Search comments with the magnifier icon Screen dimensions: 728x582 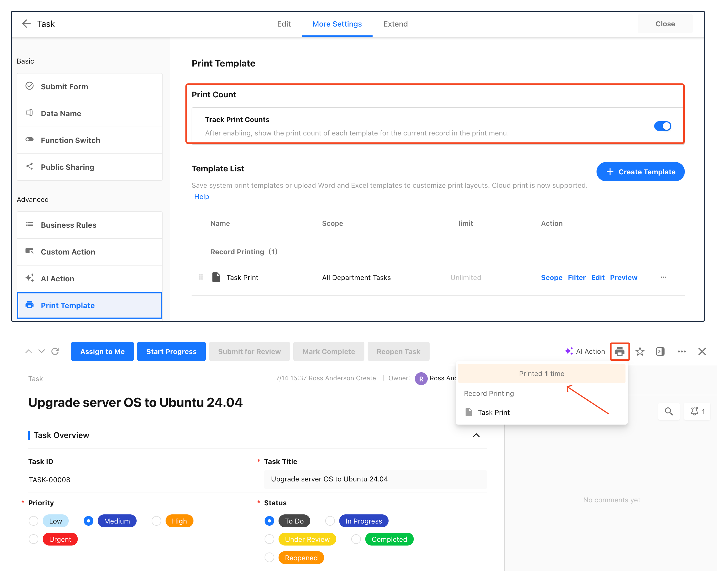point(669,411)
